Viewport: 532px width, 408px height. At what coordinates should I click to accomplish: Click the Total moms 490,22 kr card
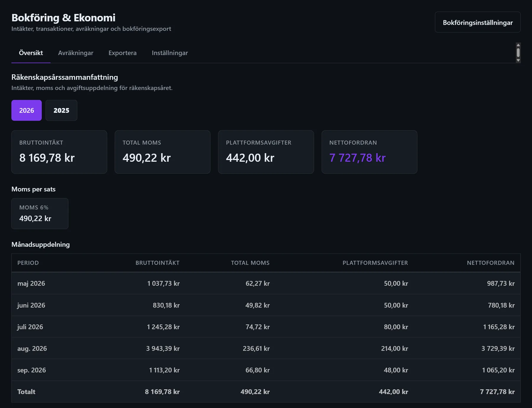(x=163, y=152)
